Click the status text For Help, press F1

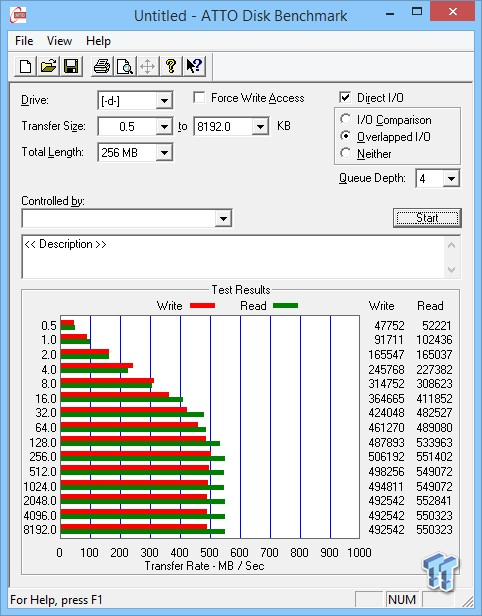point(56,600)
